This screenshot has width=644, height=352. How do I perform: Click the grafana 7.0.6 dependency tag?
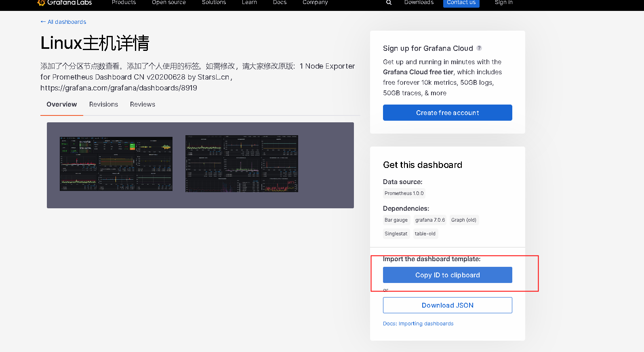pos(430,220)
